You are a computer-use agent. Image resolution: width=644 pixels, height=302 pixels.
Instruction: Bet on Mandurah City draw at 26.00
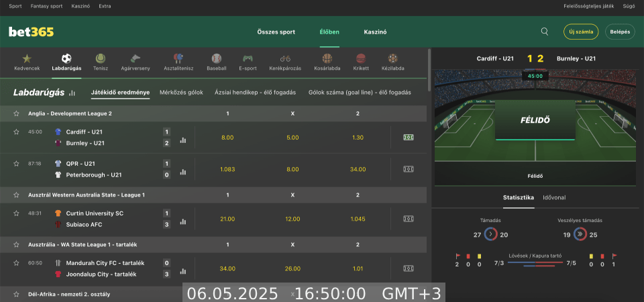click(x=292, y=268)
